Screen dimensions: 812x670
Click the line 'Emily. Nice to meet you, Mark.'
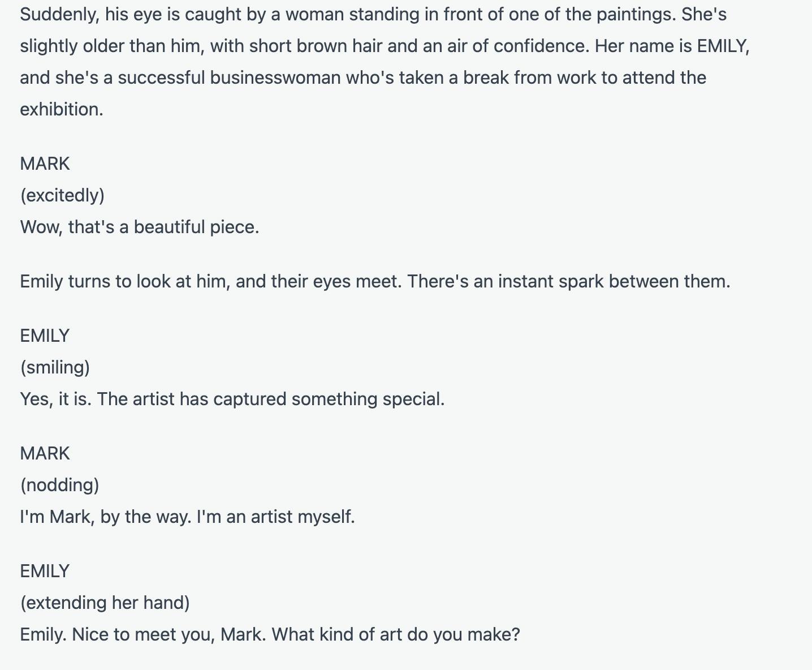[143, 634]
